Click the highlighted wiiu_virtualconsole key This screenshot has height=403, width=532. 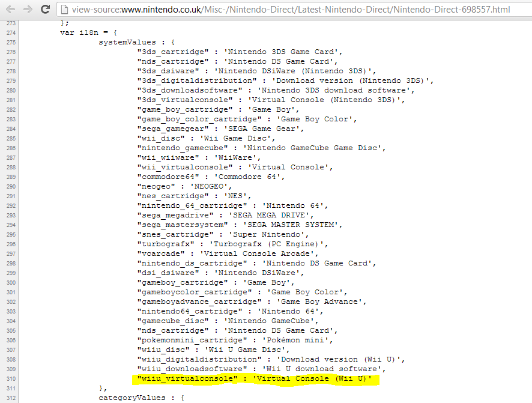click(187, 378)
